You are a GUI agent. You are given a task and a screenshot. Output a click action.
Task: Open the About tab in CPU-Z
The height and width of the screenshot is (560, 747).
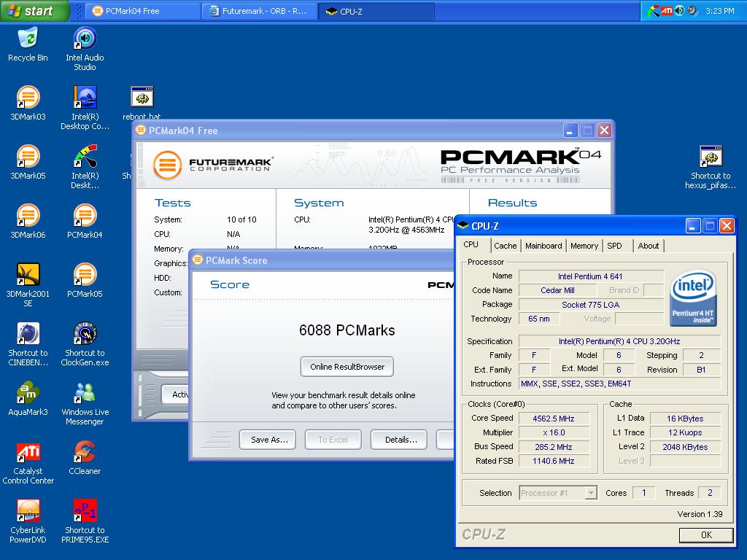click(x=649, y=246)
